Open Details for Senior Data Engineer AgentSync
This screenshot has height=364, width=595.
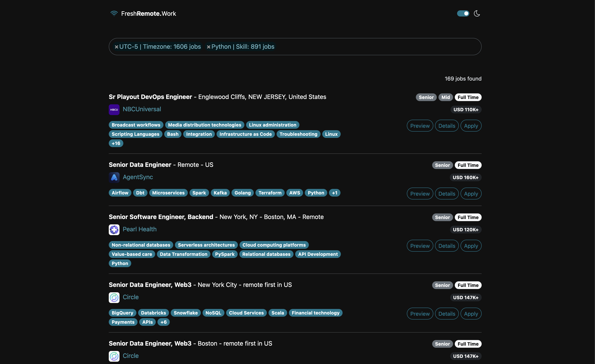coord(447,194)
